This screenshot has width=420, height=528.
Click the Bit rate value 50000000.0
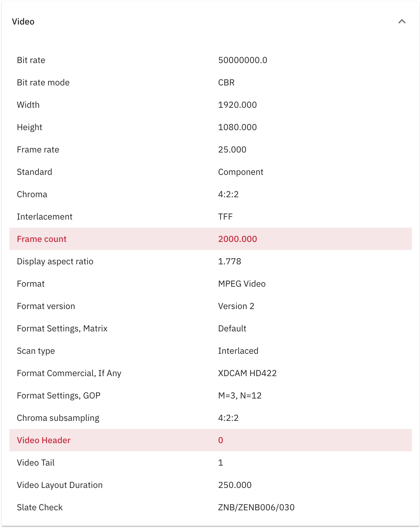click(x=243, y=60)
